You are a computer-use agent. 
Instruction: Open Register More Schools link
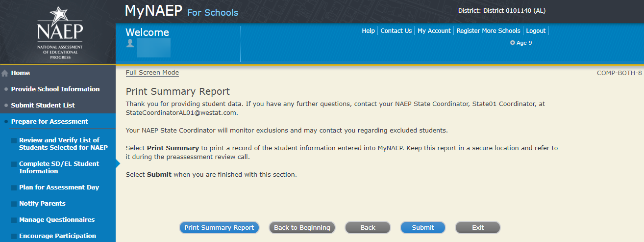click(488, 30)
